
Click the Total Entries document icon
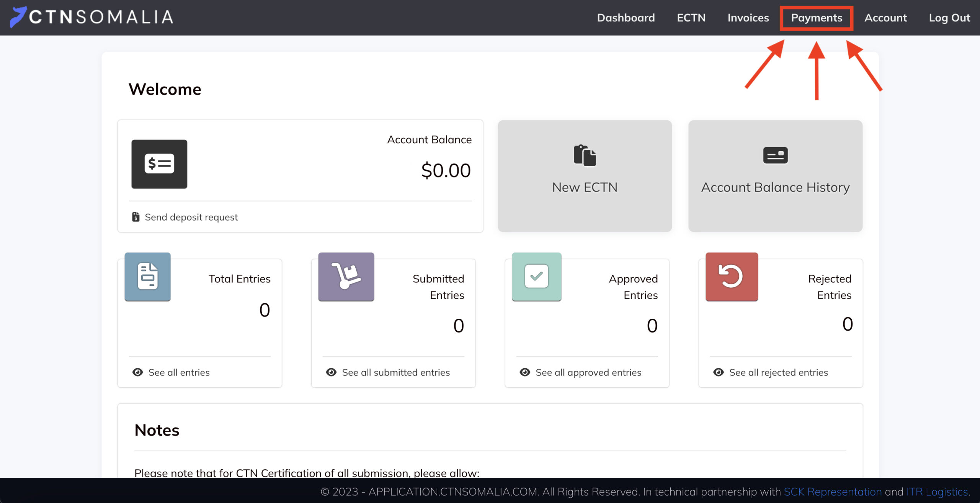[x=147, y=277]
